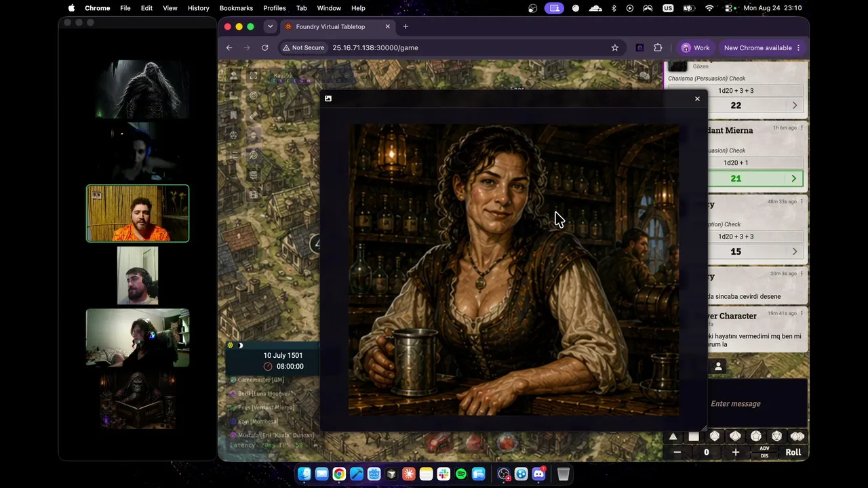This screenshot has width=868, height=488.
Task: Open options menu for 19m 41s ago message
Action: tap(802, 313)
